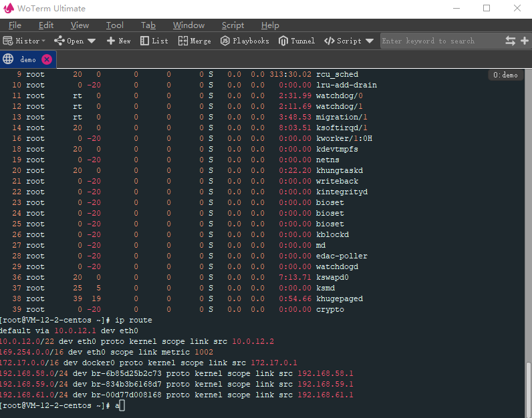Click the Script code icon
Screen dimensions: 532x418
click(329, 41)
